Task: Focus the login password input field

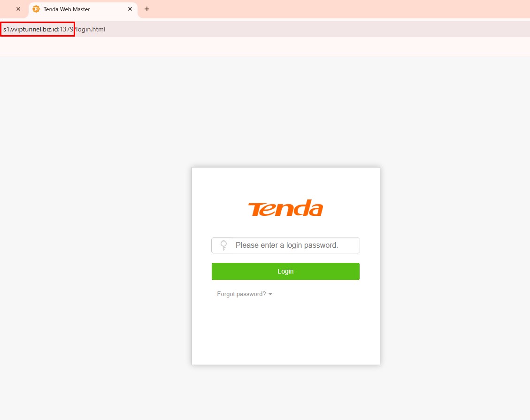Action: (285, 245)
